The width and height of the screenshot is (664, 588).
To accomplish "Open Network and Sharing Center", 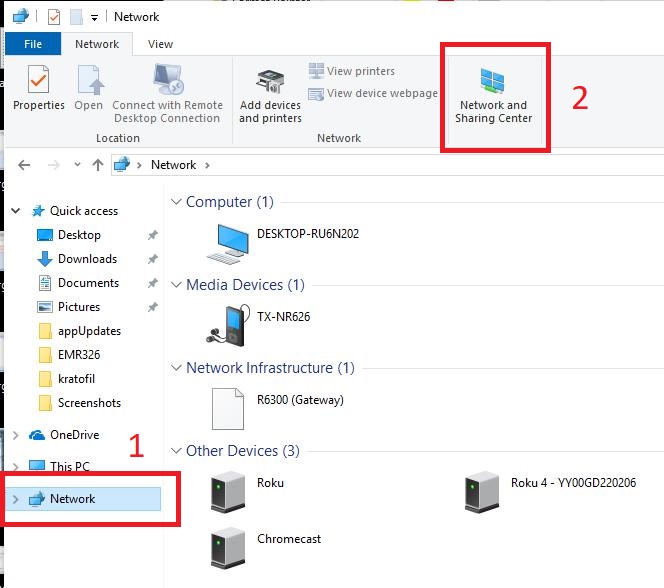I will [493, 96].
